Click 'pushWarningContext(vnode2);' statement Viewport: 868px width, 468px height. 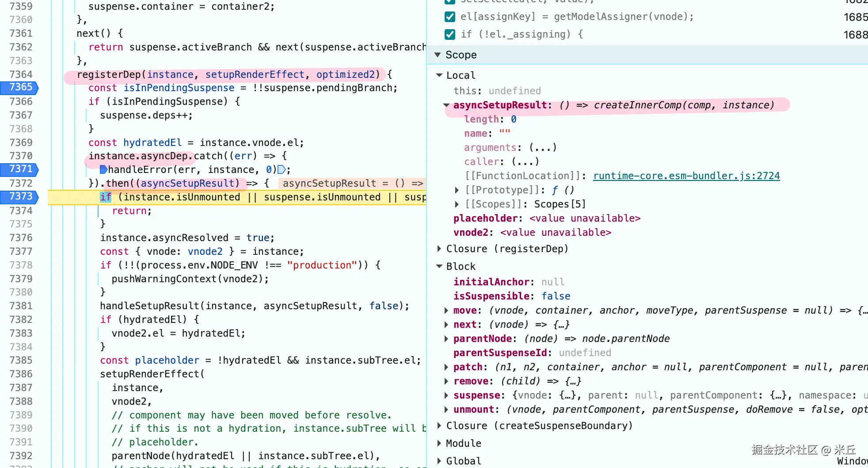click(x=190, y=279)
